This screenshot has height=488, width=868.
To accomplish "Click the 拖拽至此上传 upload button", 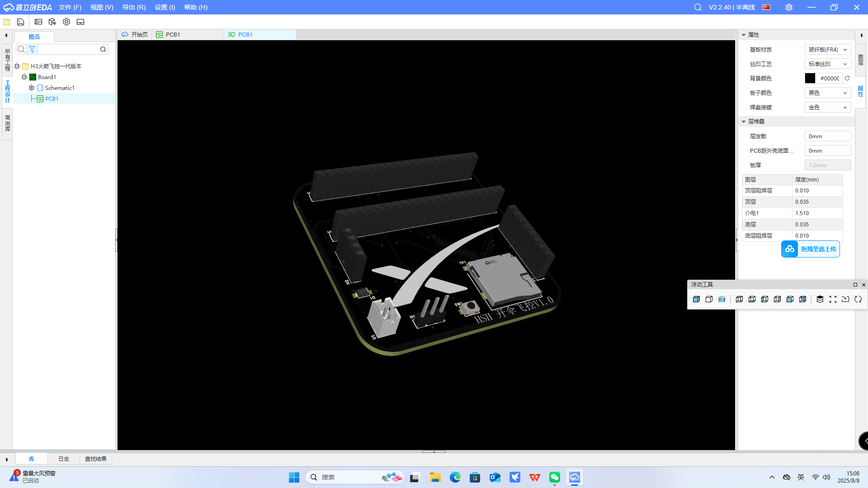I will [x=810, y=249].
